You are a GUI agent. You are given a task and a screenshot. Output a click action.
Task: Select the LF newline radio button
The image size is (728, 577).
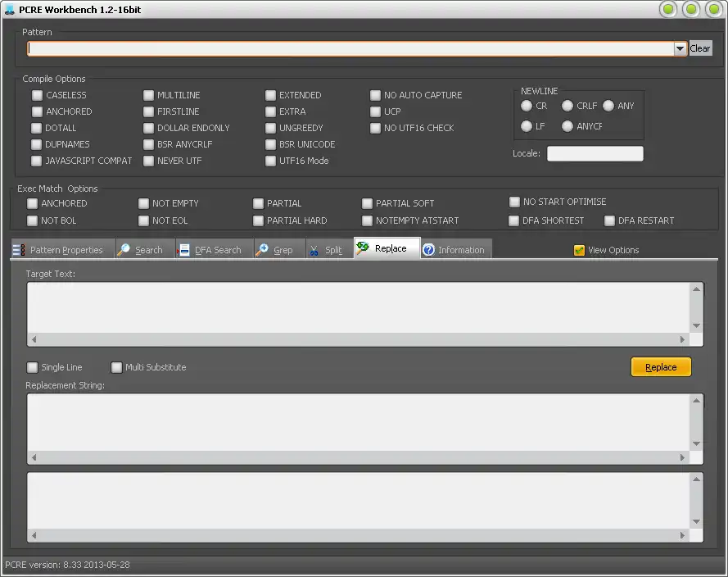click(527, 126)
